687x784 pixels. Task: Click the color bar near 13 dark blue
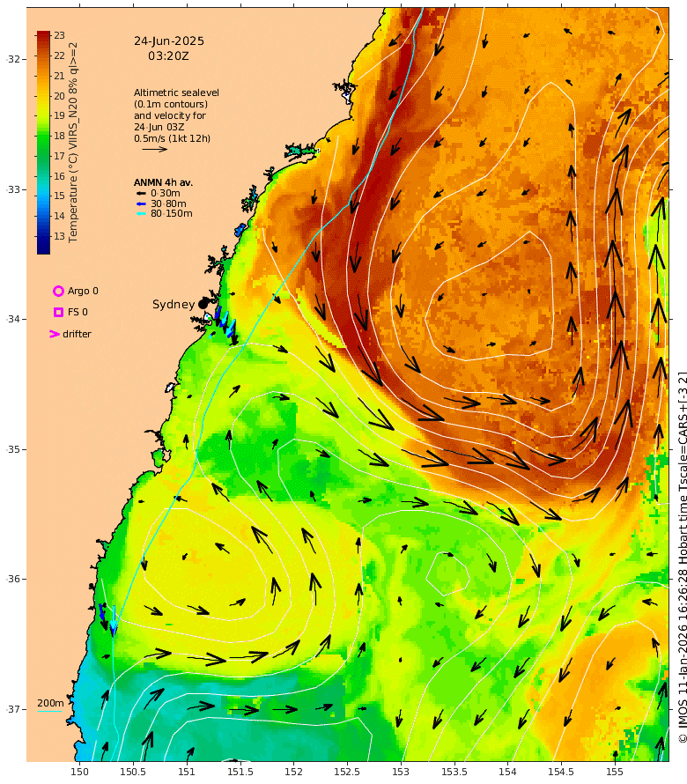click(43, 236)
